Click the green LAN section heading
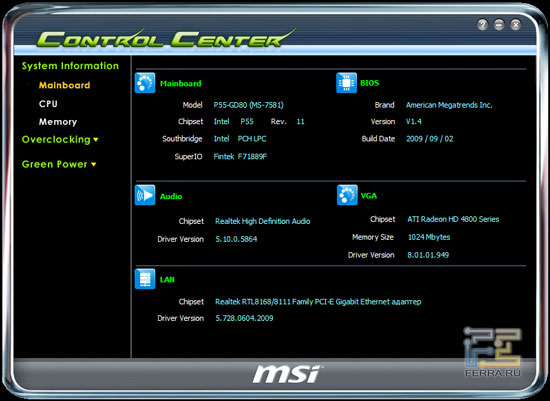This screenshot has height=401, width=550. pos(167,280)
